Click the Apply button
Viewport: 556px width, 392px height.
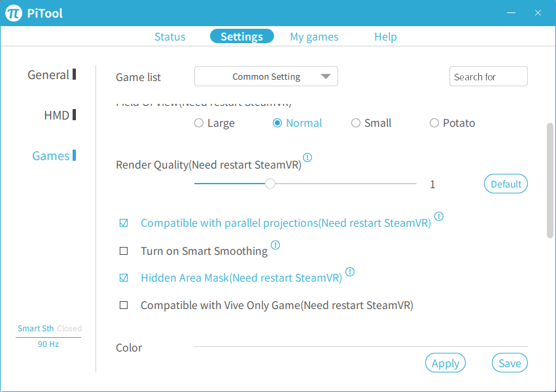pos(445,363)
